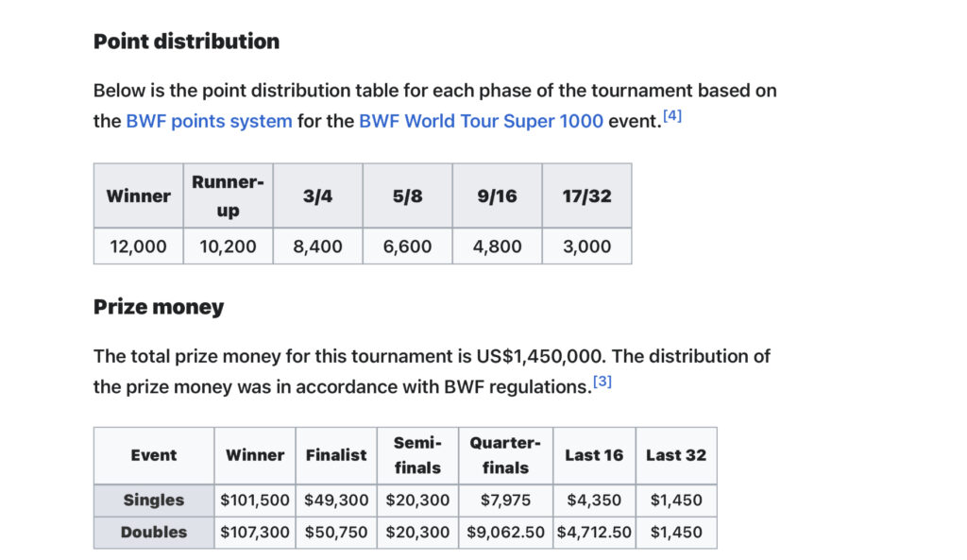Viewport: 967px width, 560px height.
Task: Click the $9,062.50 prize cell
Action: [x=506, y=533]
